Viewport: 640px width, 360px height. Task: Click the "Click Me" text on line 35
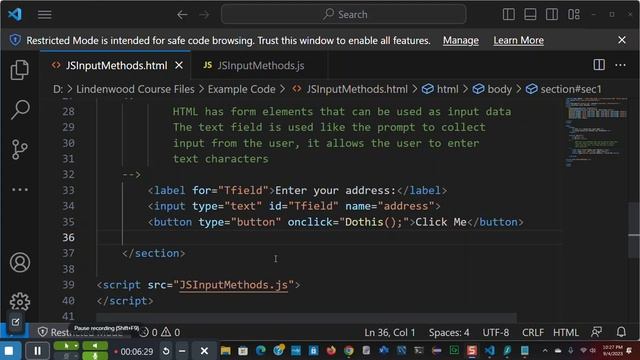pos(441,222)
